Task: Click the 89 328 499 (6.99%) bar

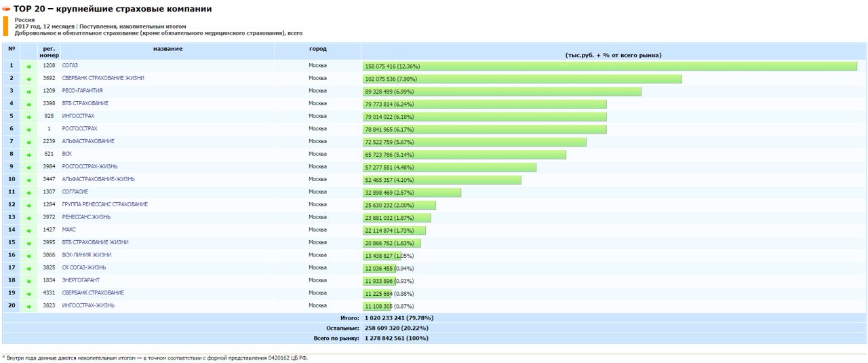Action: click(502, 92)
